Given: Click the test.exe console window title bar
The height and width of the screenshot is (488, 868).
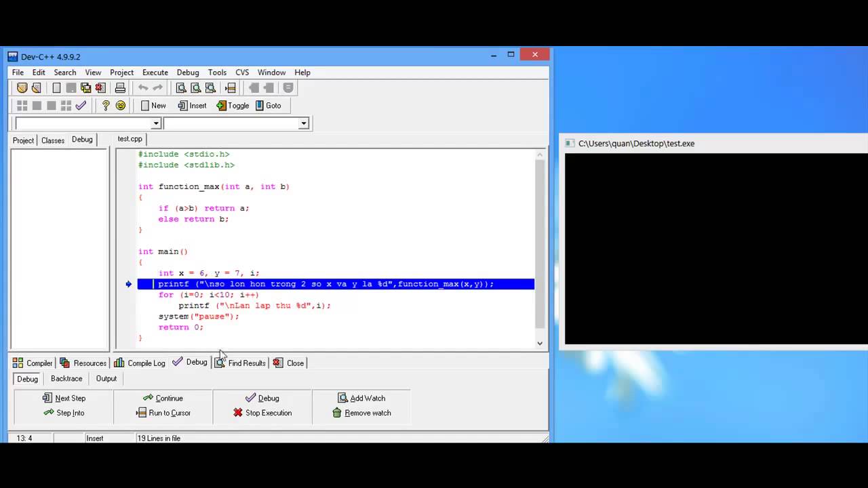Looking at the screenshot, I should point(713,144).
